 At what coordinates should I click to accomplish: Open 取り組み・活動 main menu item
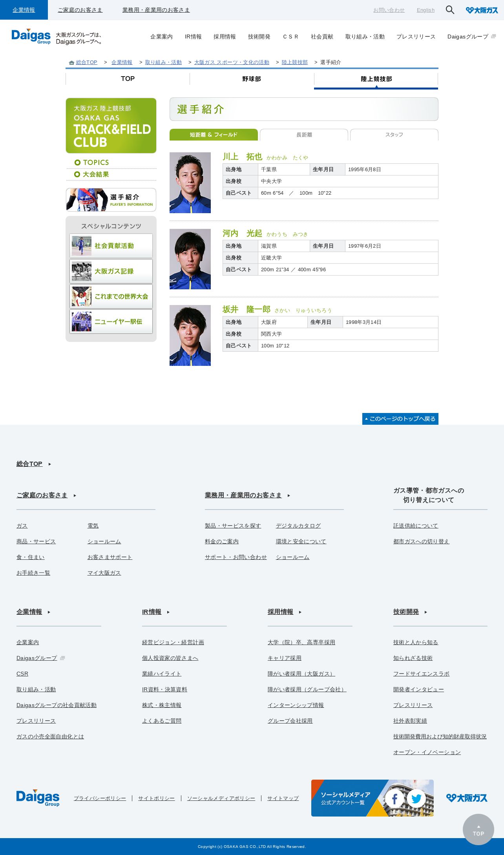point(365,37)
